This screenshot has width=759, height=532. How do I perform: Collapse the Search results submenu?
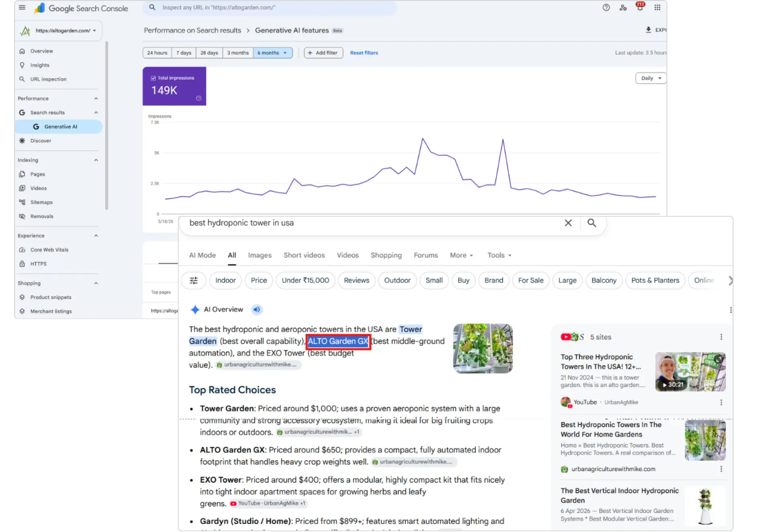pyautogui.click(x=96, y=113)
